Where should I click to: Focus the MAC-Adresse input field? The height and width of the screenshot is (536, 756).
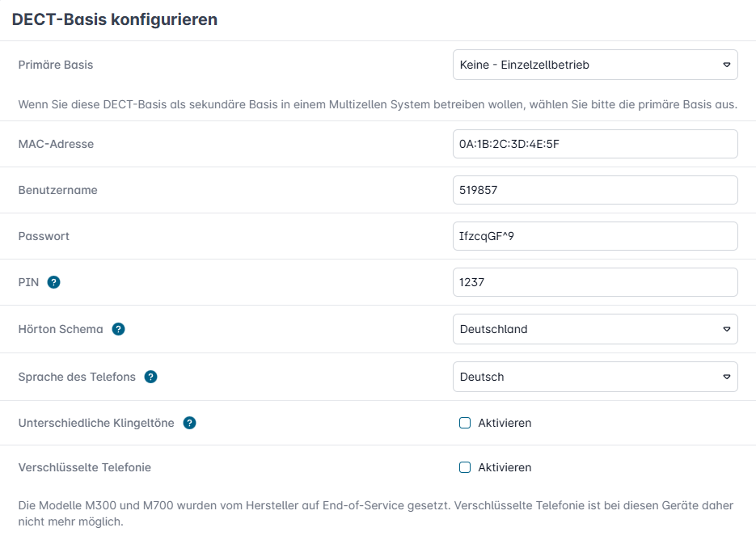(x=595, y=144)
